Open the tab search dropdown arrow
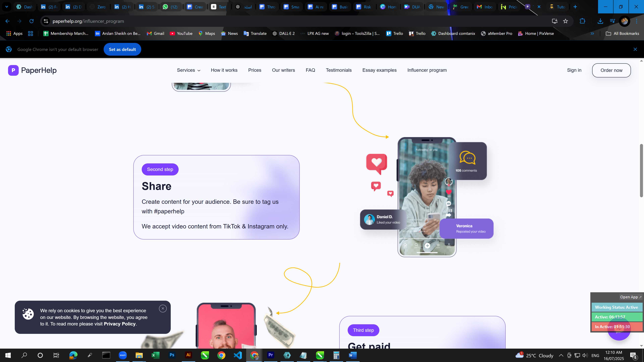The height and width of the screenshot is (362, 644). (7, 7)
